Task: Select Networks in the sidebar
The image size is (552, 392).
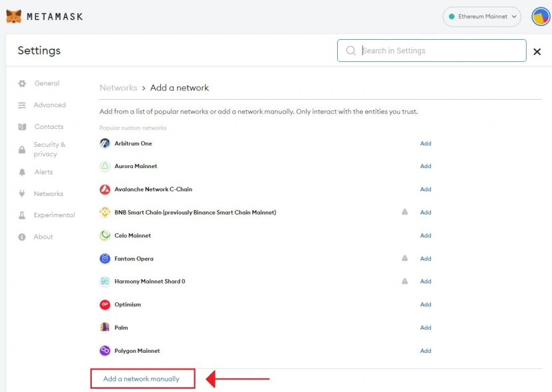Action: [x=49, y=194]
